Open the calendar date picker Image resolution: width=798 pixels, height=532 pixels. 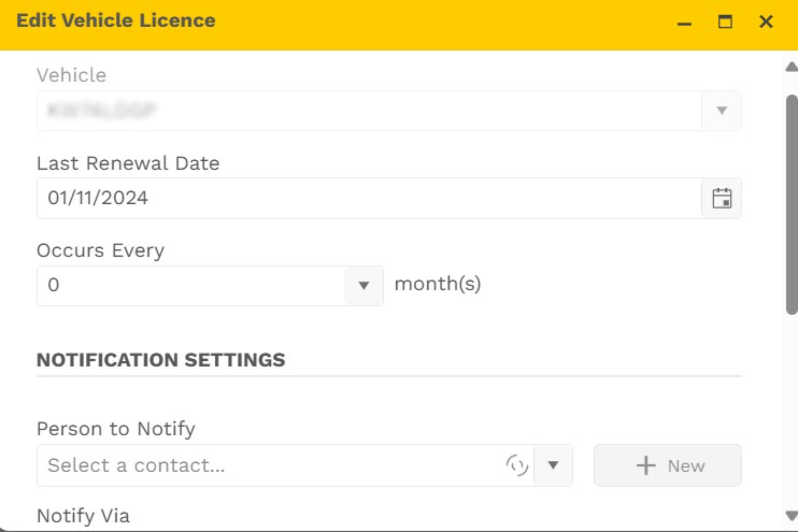(x=721, y=198)
